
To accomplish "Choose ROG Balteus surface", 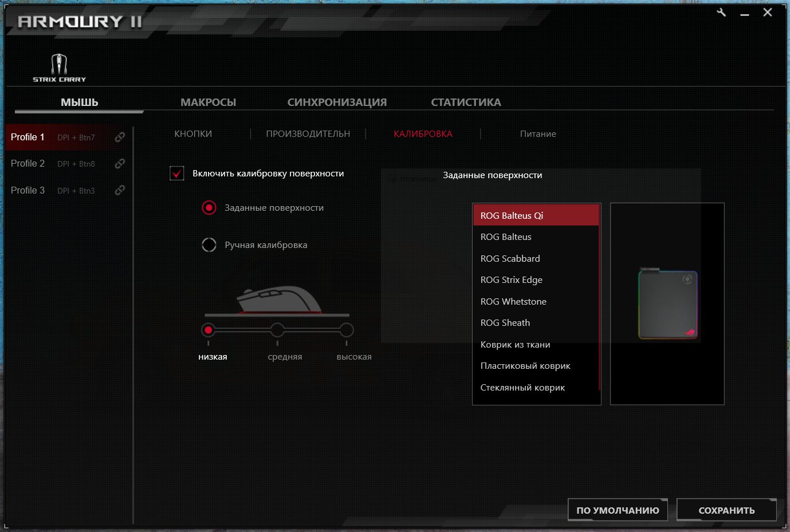I will [x=536, y=237].
